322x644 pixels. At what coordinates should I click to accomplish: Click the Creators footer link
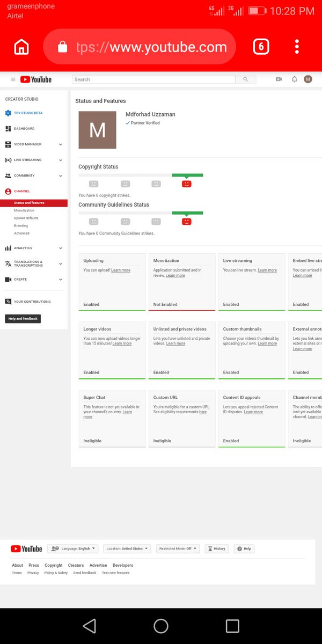[x=76, y=565]
